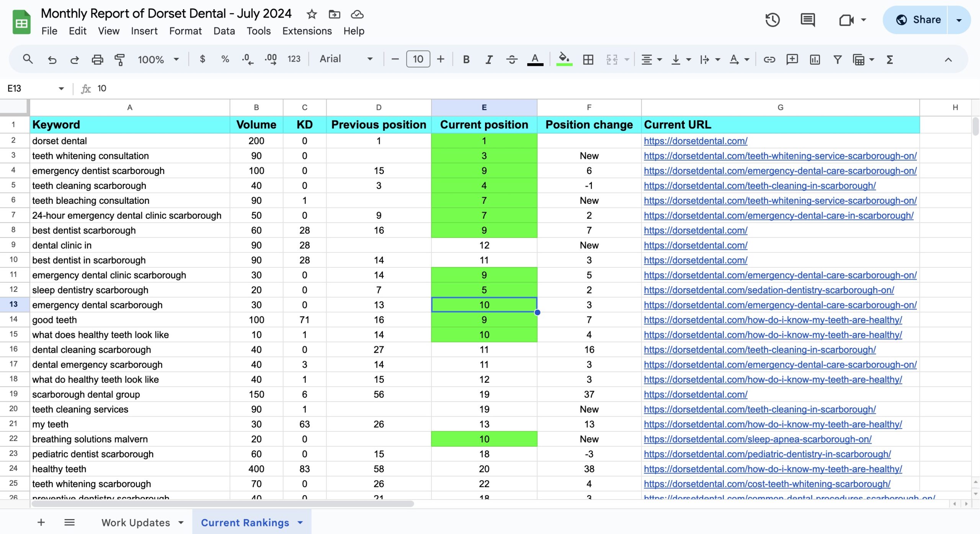Viewport: 980px width, 534px height.
Task: Click the formula bar input showing 10
Action: tap(536, 88)
